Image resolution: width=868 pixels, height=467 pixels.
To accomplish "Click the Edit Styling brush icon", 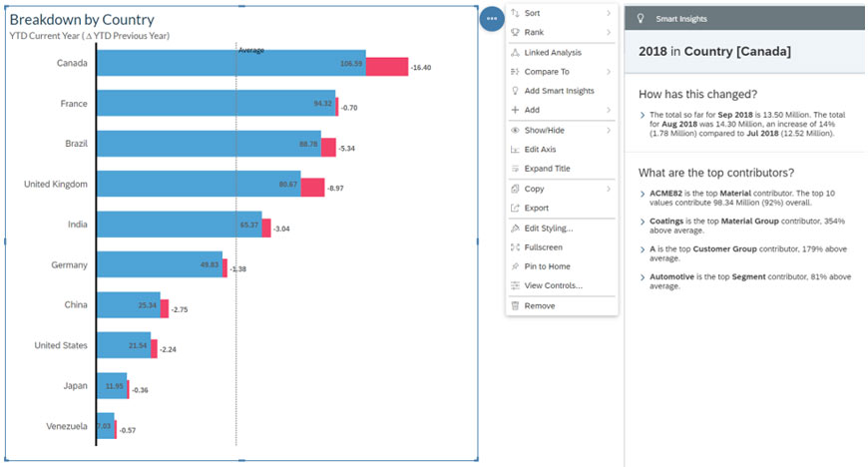I will pos(515,228).
